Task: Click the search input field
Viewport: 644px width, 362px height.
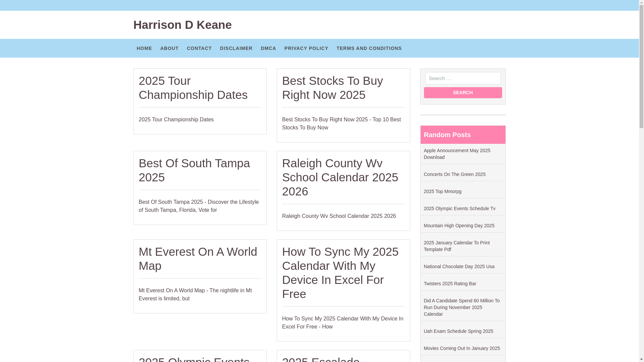Action: click(463, 78)
